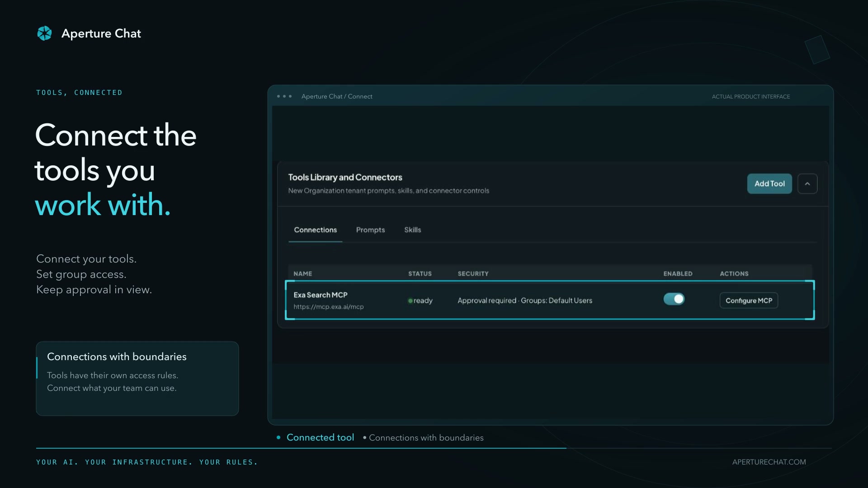This screenshot has height=488, width=868.
Task: Click the Tools Library and Connectors heading
Action: [x=345, y=178]
